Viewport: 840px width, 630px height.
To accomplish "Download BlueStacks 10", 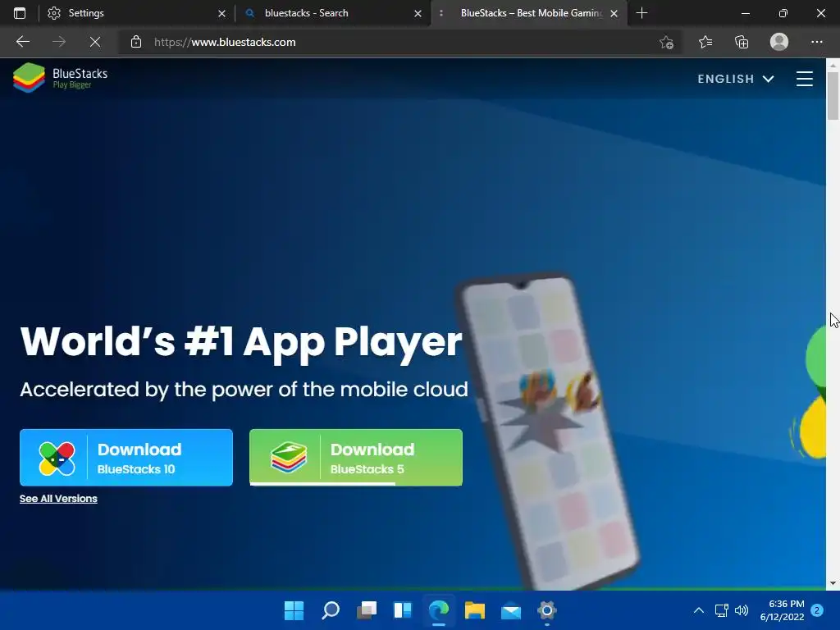I will pyautogui.click(x=126, y=458).
